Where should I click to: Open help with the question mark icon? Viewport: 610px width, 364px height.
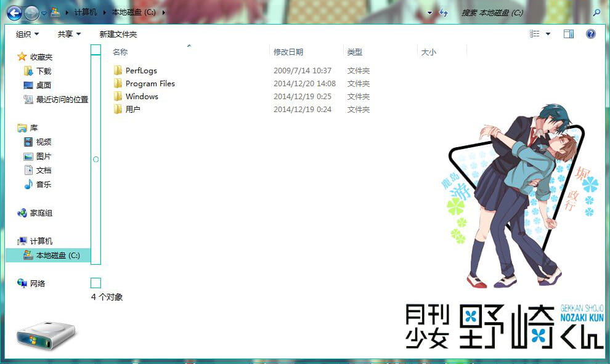(591, 34)
